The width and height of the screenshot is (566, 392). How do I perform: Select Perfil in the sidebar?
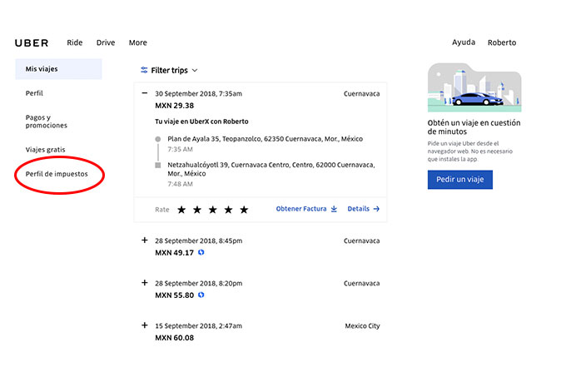click(34, 93)
